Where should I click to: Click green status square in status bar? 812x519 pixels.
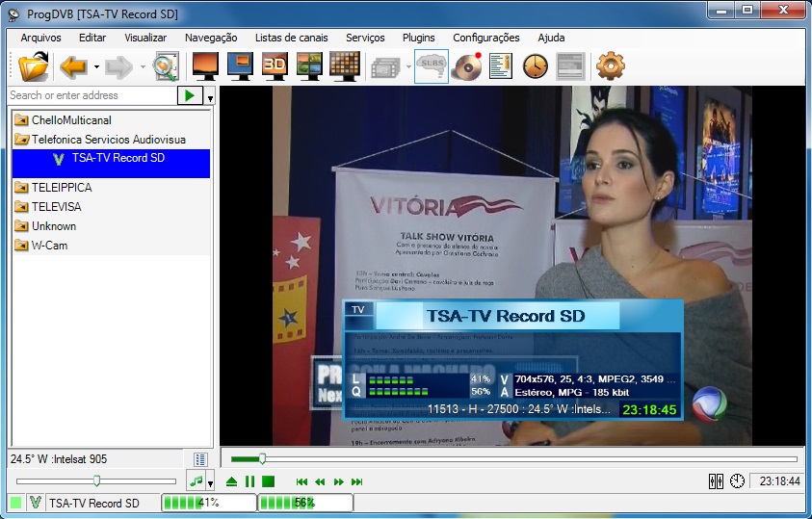tap(16, 503)
